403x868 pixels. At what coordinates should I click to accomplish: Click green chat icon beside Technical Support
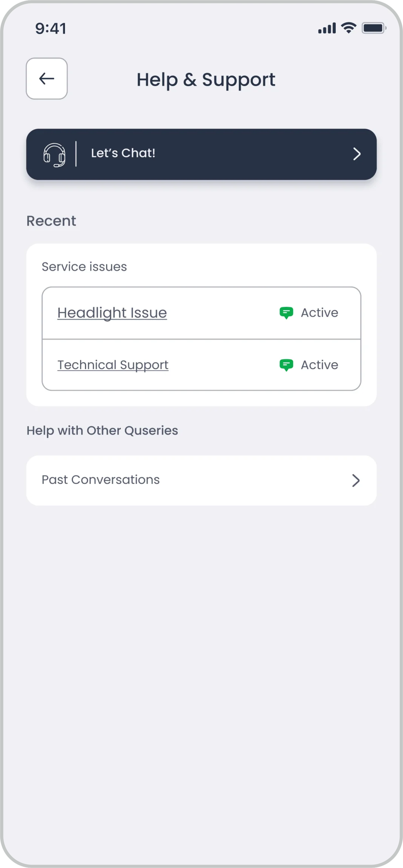click(286, 365)
